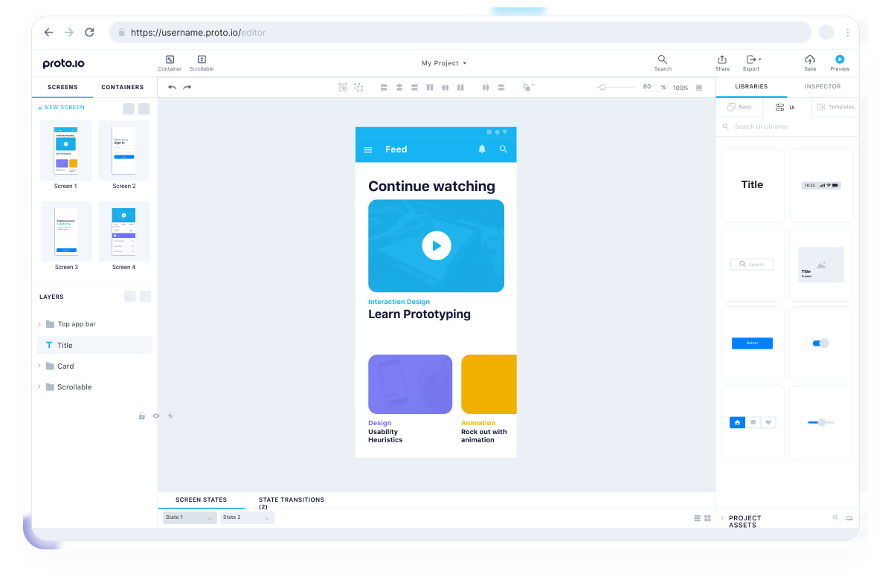The height and width of the screenshot is (588, 891).
Task: Save the project via Save icon
Action: pyautogui.click(x=810, y=60)
